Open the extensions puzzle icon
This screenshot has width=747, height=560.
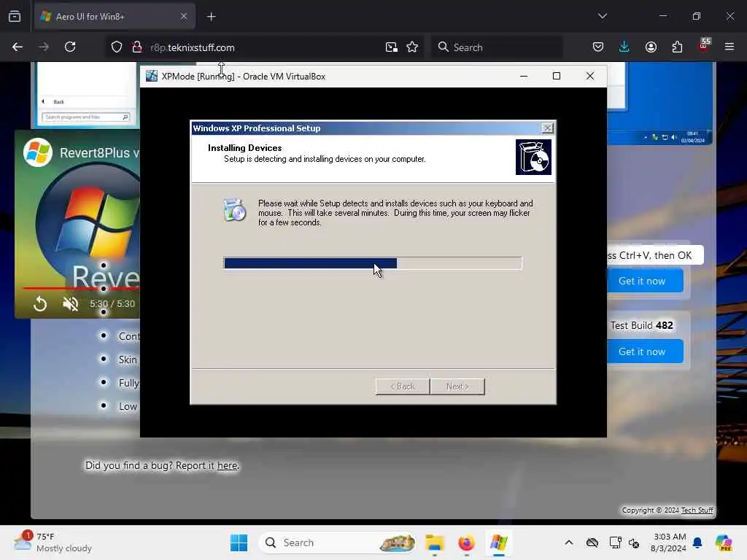(677, 47)
